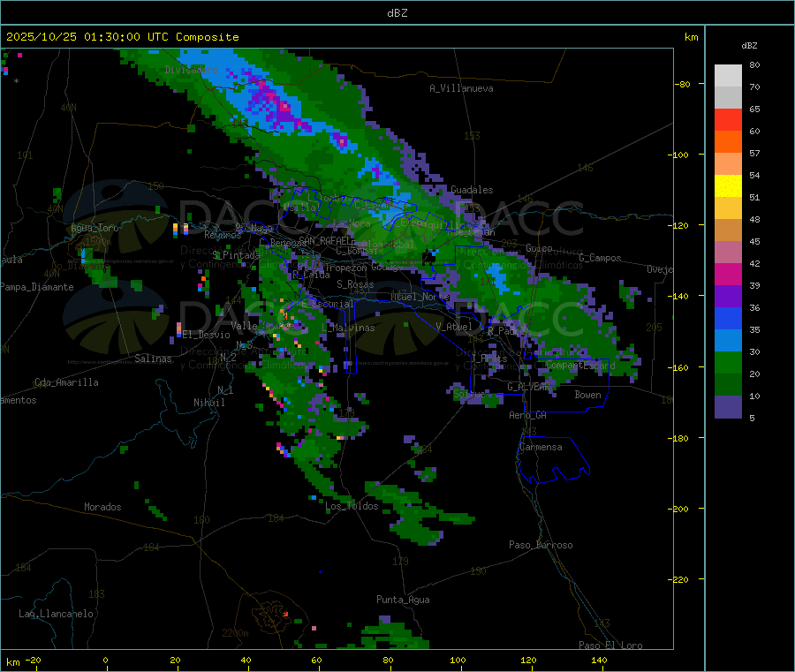The image size is (795, 672).
Task: Click the Cda_Amarilla label
Action: [66, 382]
